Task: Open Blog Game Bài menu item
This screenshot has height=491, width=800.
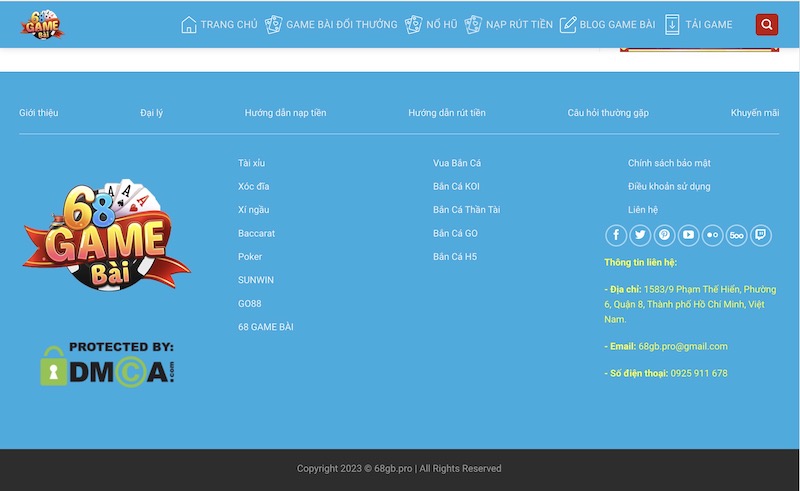Action: point(617,24)
